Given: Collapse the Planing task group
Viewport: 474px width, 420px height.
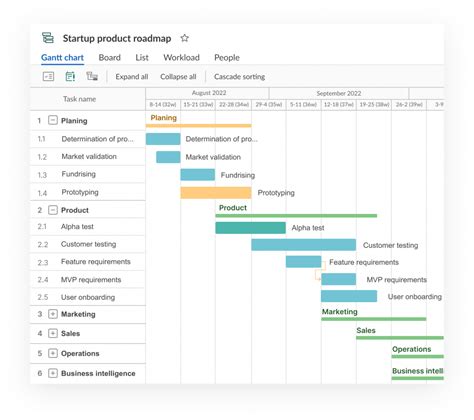Looking at the screenshot, I should (53, 120).
